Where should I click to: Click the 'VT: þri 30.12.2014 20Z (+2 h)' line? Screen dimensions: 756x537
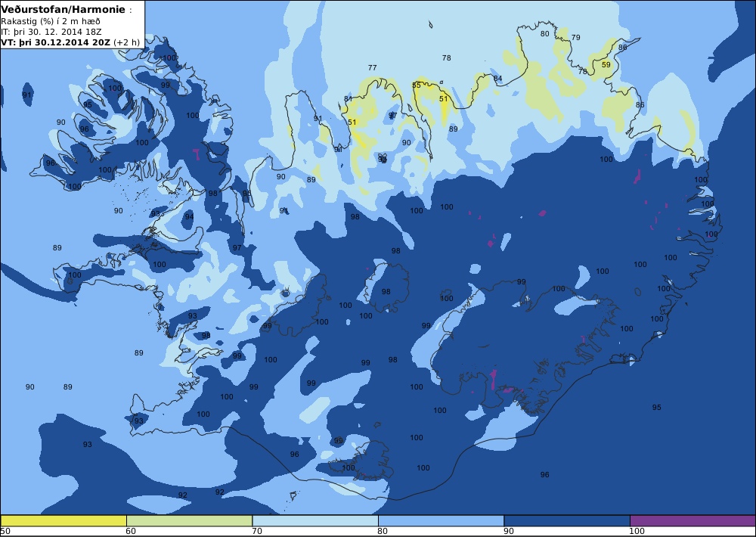pyautogui.click(x=70, y=42)
